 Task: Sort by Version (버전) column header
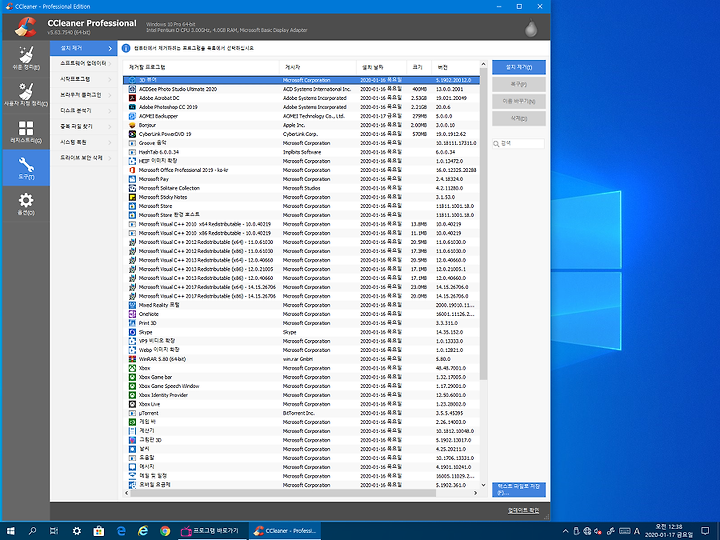coord(456,67)
